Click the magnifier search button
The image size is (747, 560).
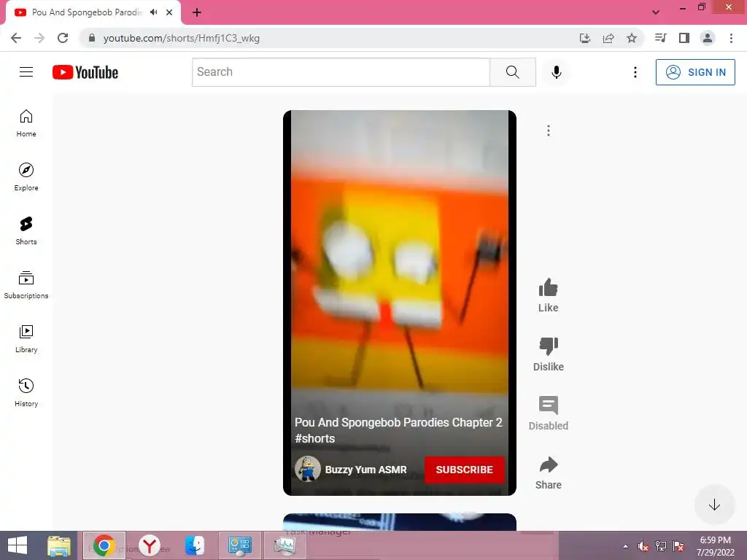click(513, 72)
